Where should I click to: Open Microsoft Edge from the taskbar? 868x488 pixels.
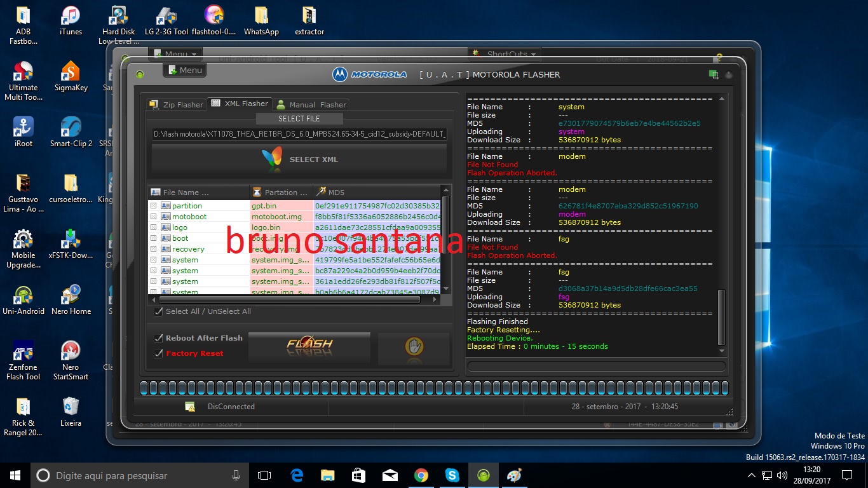click(297, 475)
